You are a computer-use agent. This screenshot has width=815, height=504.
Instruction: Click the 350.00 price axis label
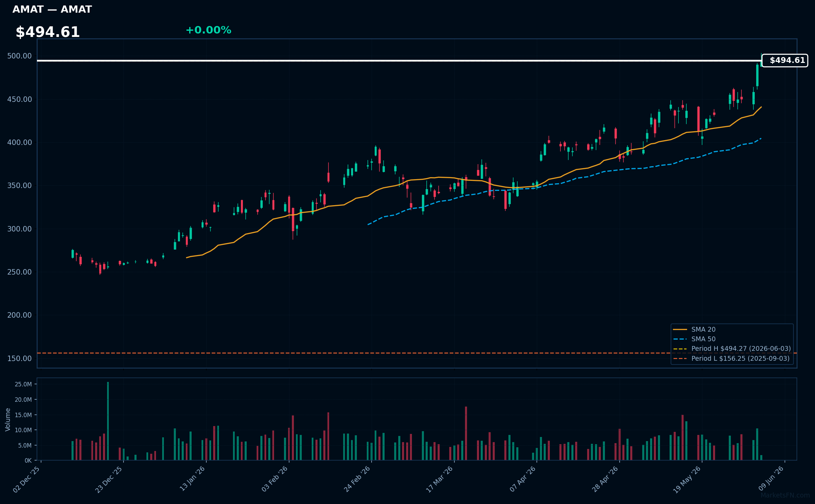20,186
